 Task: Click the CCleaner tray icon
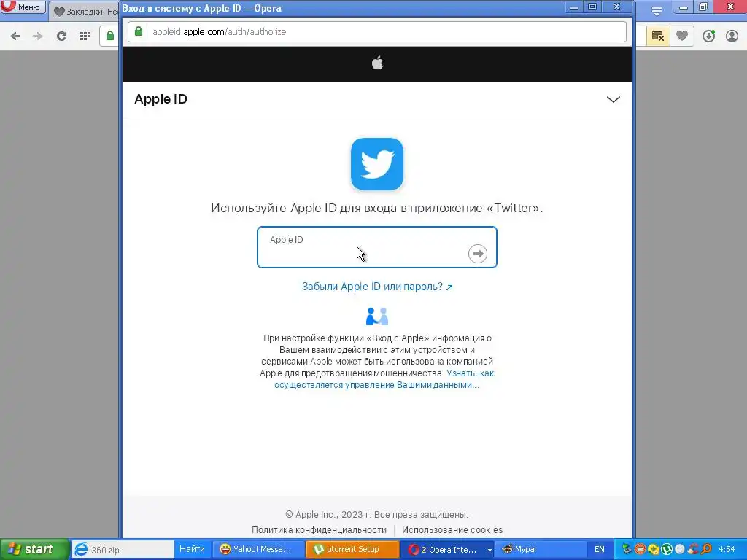pyautogui.click(x=693, y=550)
